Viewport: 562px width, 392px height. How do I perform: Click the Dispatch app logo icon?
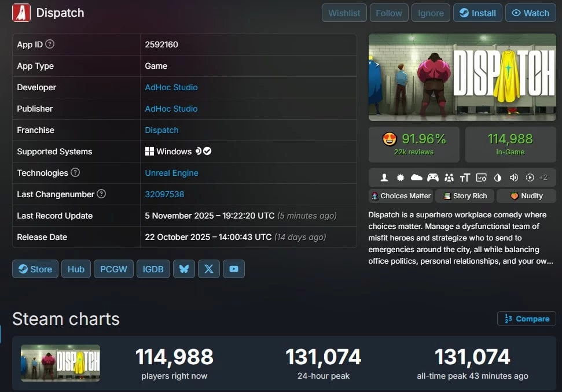(x=21, y=13)
